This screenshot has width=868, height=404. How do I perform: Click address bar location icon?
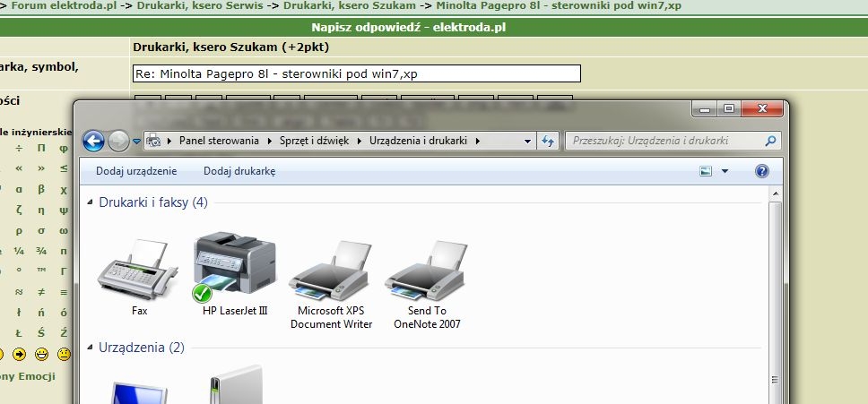click(x=153, y=141)
